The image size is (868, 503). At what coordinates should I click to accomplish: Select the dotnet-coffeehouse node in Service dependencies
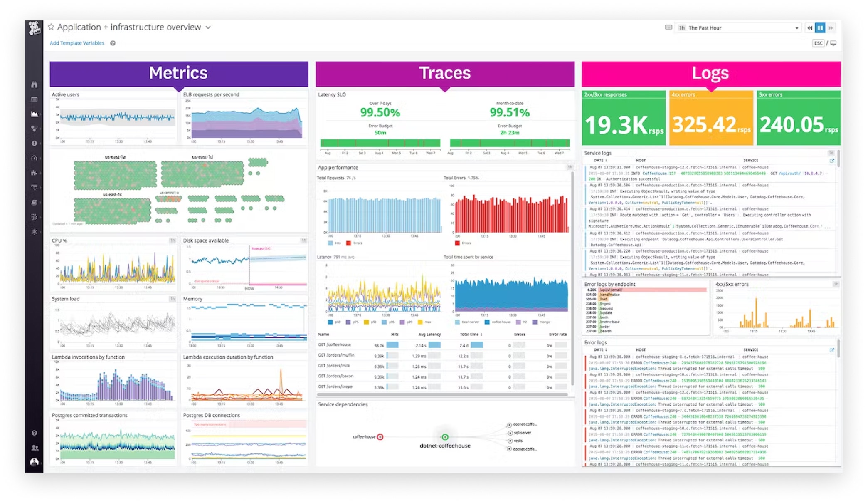point(444,436)
